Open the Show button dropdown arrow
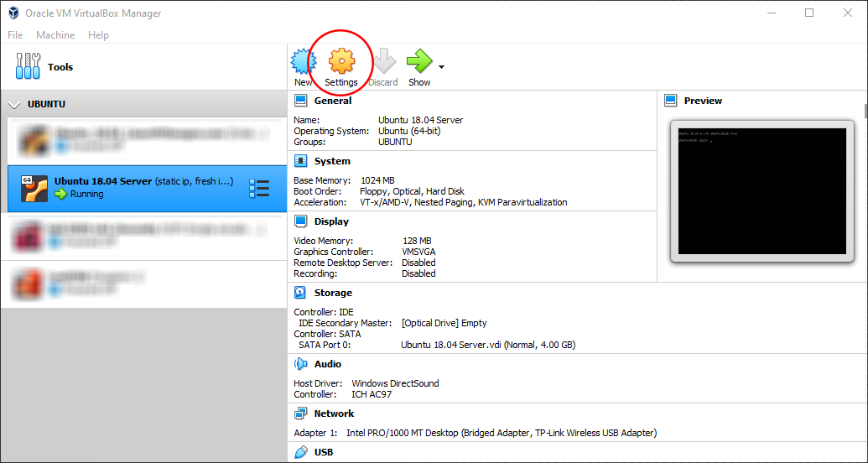Viewport: 868px width, 463px height. point(441,68)
